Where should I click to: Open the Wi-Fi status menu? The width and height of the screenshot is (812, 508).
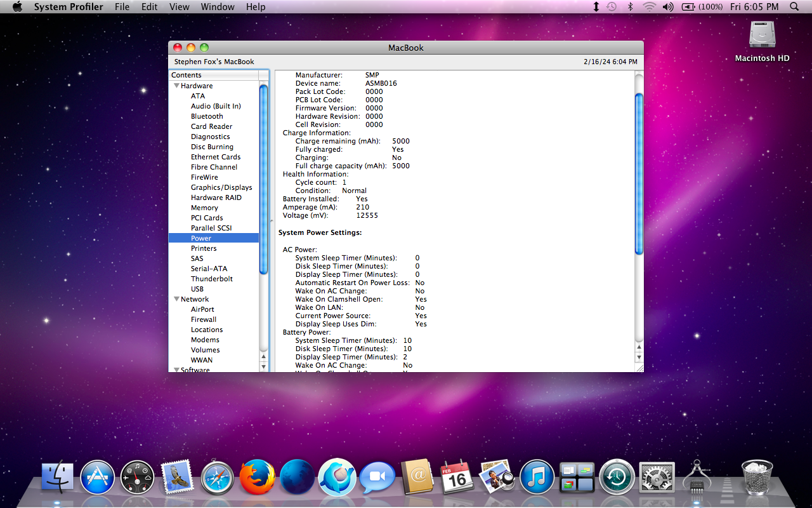[649, 7]
